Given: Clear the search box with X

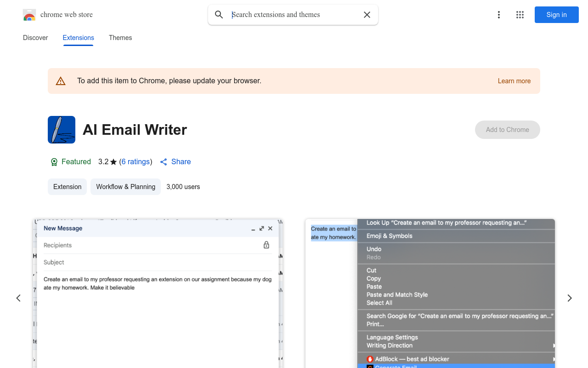Looking at the screenshot, I should click(x=367, y=15).
